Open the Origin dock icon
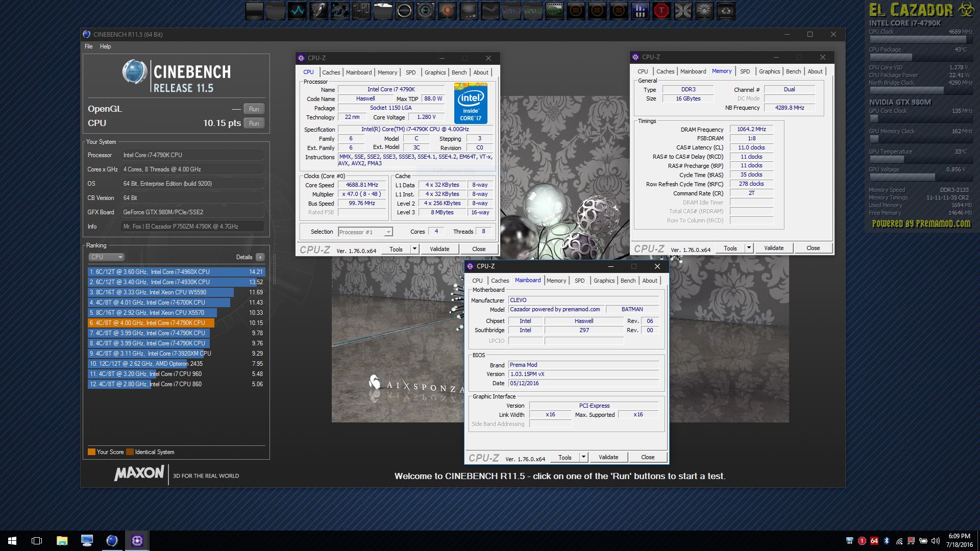 447,11
